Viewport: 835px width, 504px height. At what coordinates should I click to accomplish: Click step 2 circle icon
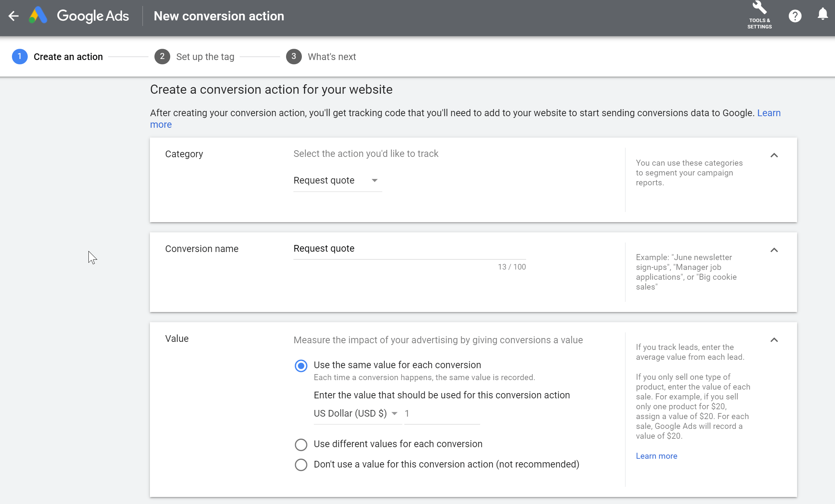coord(162,57)
